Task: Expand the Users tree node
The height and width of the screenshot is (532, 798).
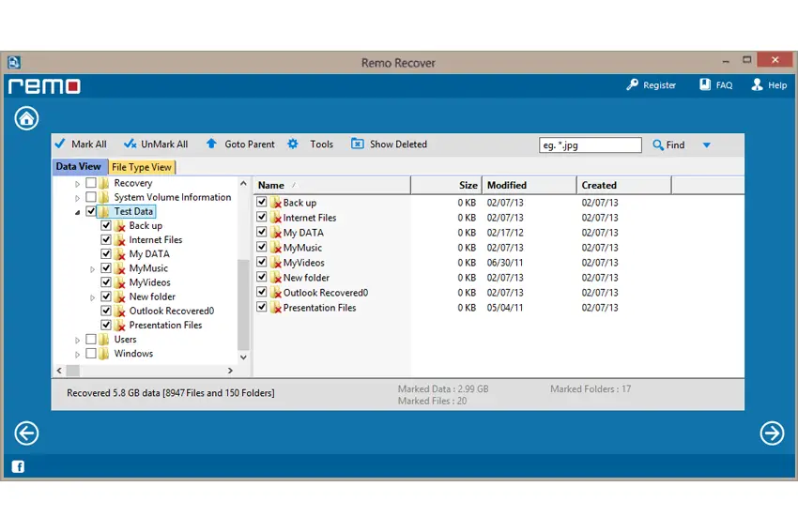Action: coord(77,341)
